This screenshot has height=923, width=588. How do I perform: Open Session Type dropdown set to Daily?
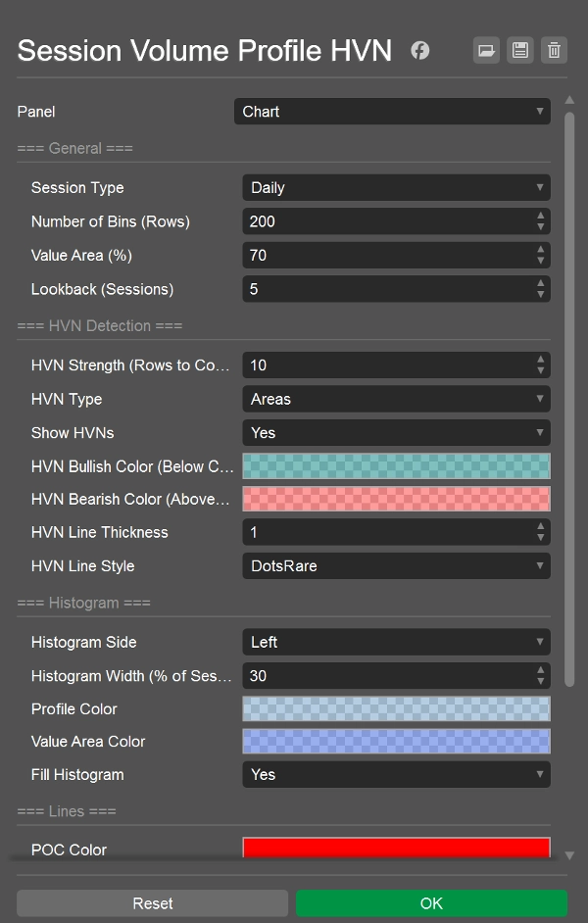(x=396, y=188)
